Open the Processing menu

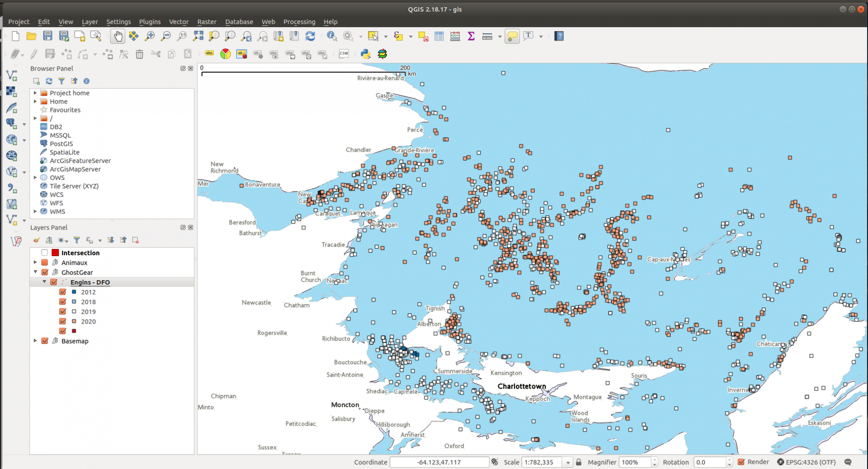click(x=299, y=22)
